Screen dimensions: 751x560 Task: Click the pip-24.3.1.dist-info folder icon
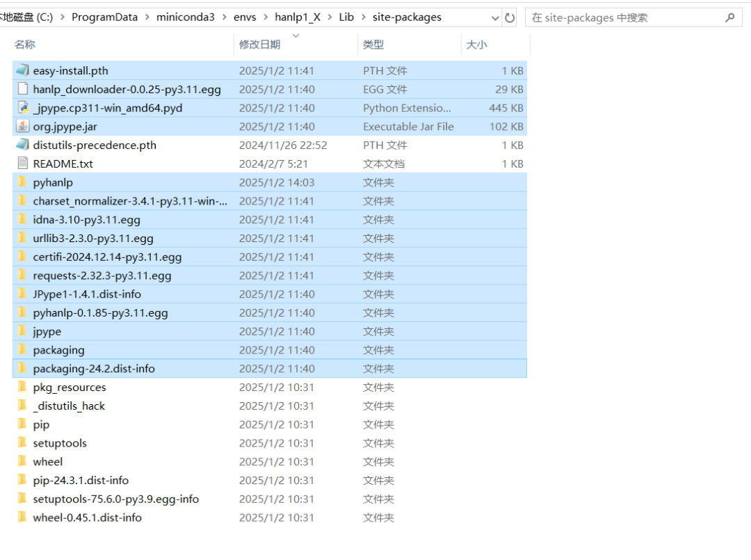click(x=22, y=480)
